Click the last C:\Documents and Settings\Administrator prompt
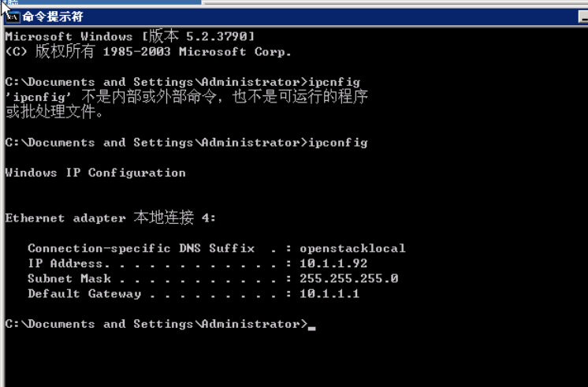The image size is (588, 387). pos(155,324)
